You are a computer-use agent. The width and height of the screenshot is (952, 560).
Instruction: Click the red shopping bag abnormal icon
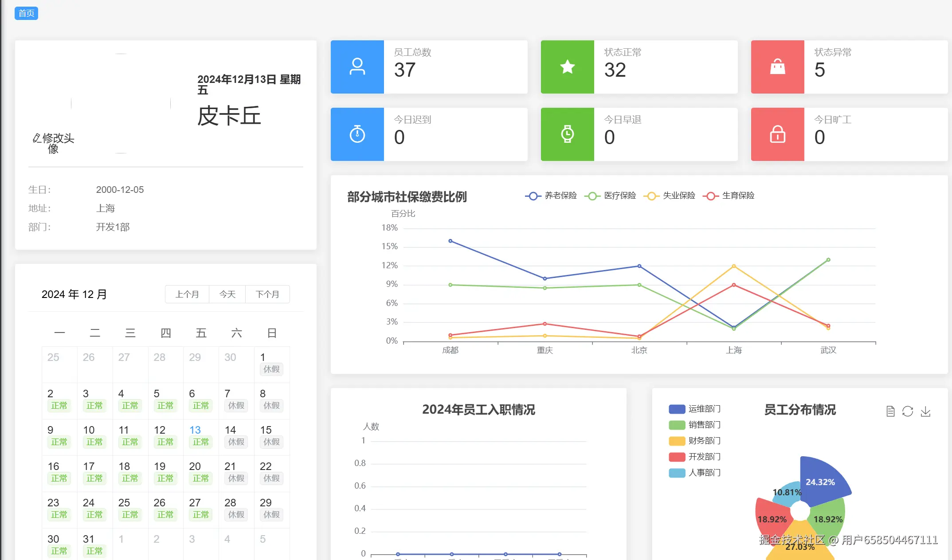coord(777,67)
